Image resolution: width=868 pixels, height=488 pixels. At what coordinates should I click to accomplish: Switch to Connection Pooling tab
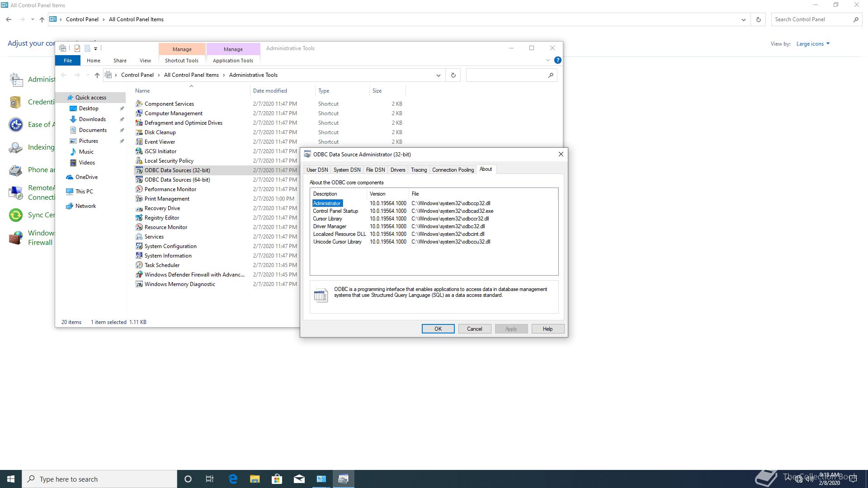pyautogui.click(x=453, y=170)
